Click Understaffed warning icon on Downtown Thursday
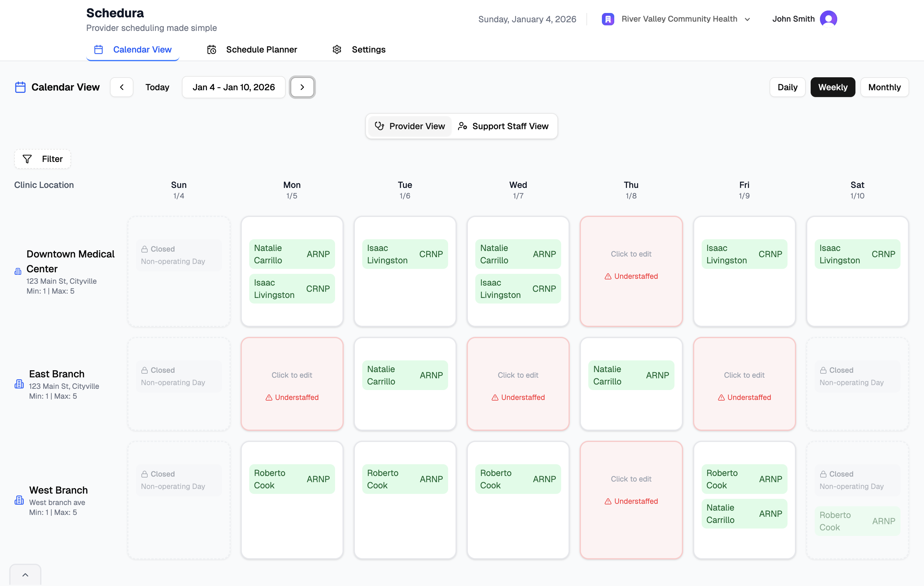Viewport: 924px width, 586px height. click(x=608, y=277)
